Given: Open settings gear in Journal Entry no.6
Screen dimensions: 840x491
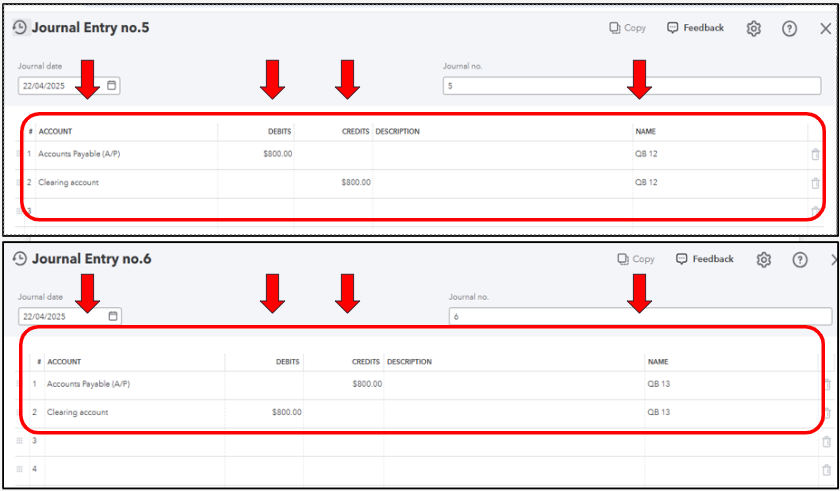Looking at the screenshot, I should coord(763,260).
